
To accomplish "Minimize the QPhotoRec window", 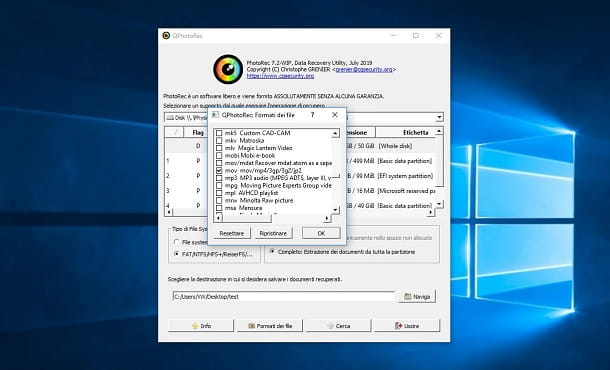I will click(x=393, y=35).
